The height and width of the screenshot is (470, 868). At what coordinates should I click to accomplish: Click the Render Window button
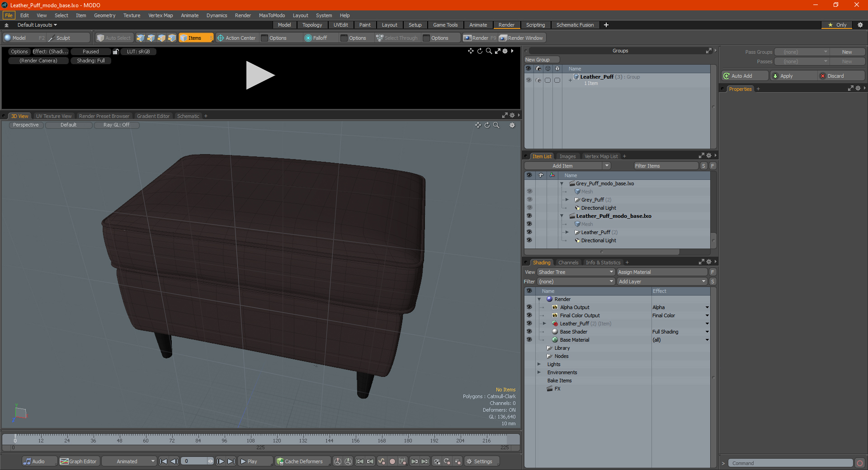tap(522, 38)
